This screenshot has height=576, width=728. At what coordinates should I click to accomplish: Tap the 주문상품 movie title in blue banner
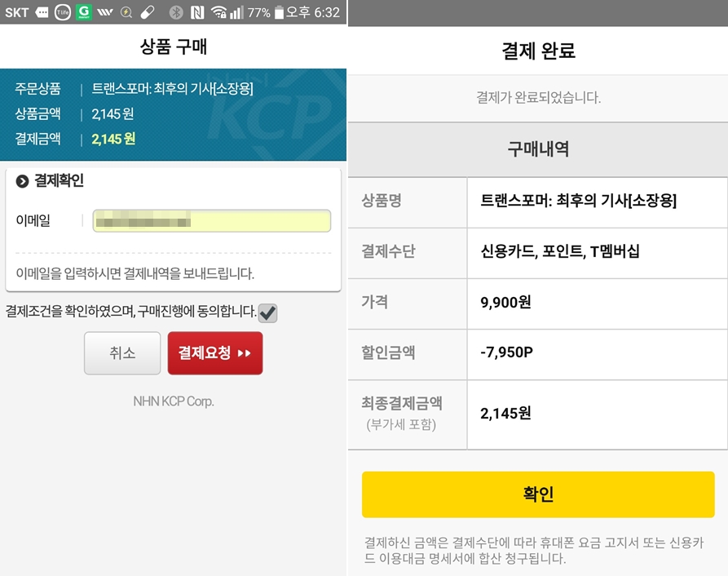pyautogui.click(x=172, y=89)
